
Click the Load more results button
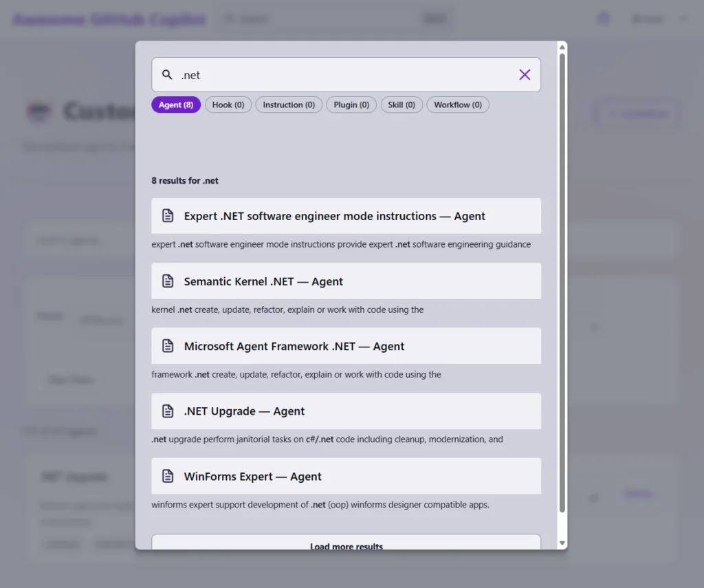click(x=346, y=545)
